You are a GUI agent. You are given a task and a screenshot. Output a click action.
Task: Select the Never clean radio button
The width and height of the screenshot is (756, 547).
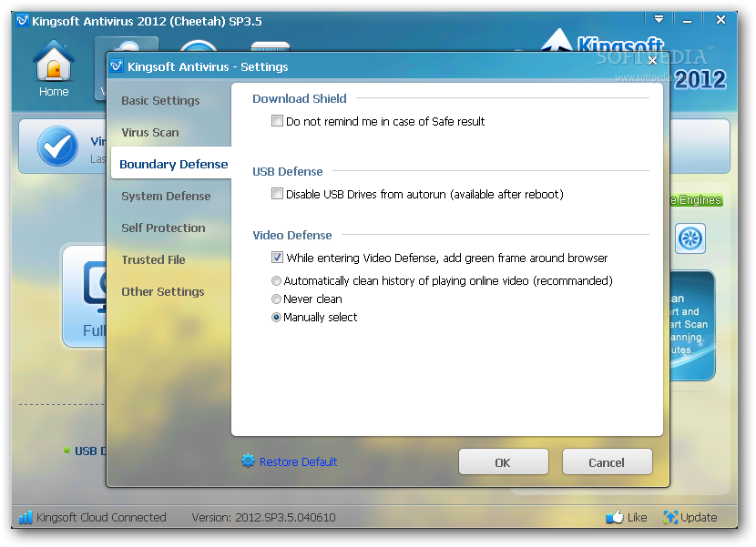point(276,299)
